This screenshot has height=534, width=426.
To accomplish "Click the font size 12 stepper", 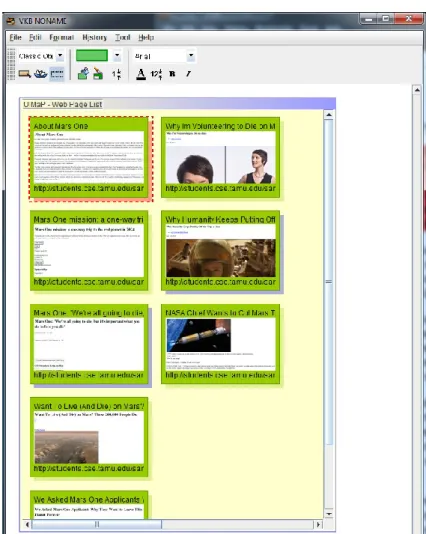I will click(156, 74).
